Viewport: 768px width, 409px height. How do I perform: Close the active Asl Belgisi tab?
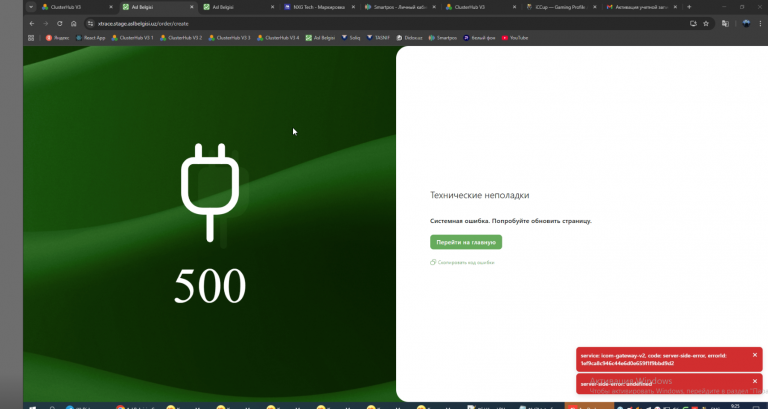pos(192,7)
